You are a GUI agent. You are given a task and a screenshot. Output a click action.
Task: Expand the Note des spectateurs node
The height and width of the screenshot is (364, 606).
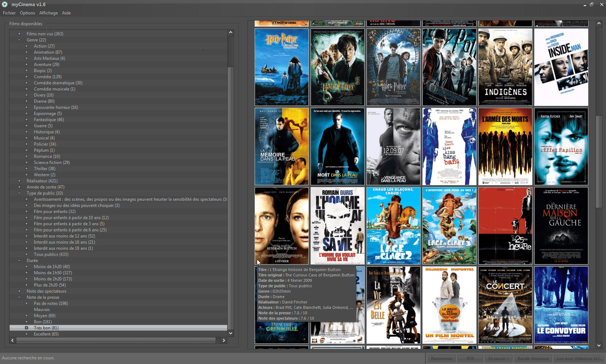pos(19,291)
